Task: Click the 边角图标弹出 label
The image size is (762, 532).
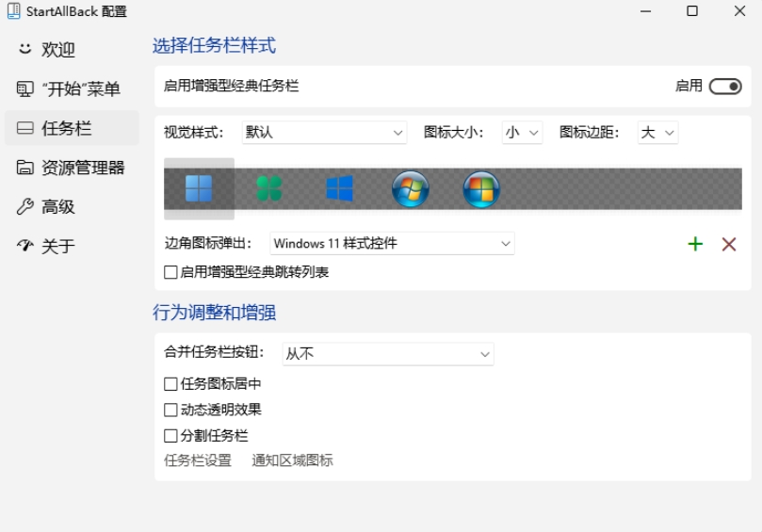Action: [x=208, y=243]
